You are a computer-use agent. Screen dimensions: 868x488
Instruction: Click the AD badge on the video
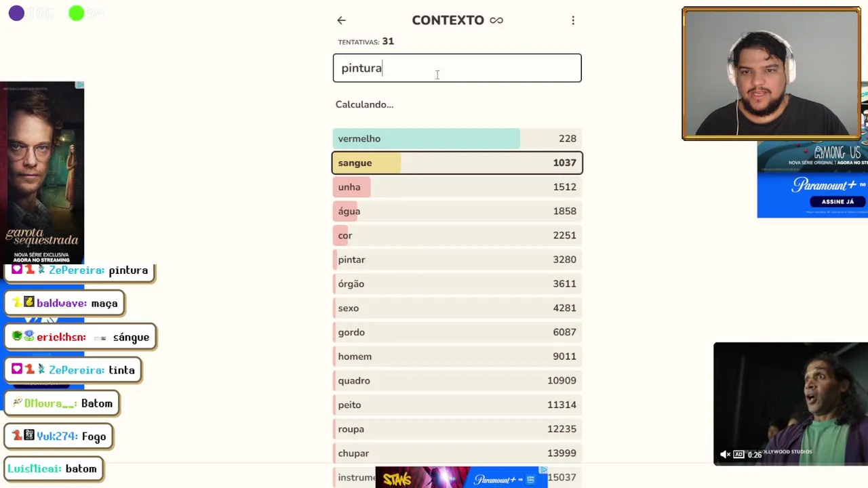tap(738, 454)
